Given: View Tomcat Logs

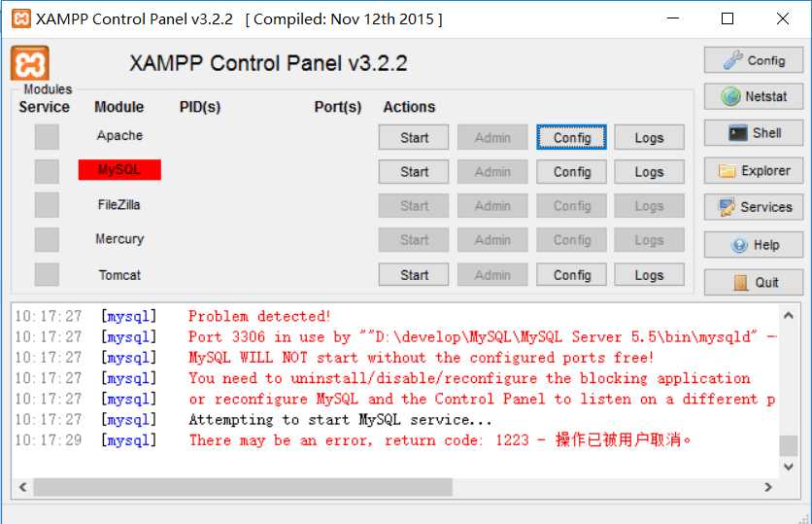Looking at the screenshot, I should [649, 275].
